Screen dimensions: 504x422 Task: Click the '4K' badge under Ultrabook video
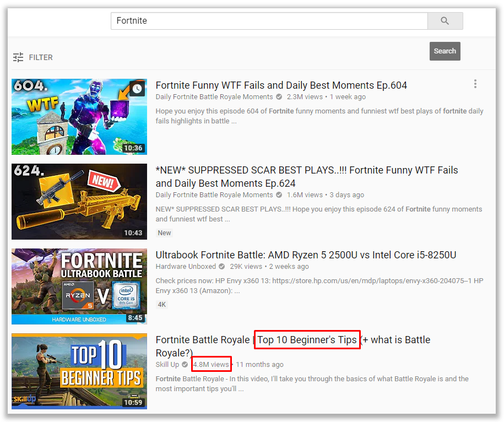point(162,304)
